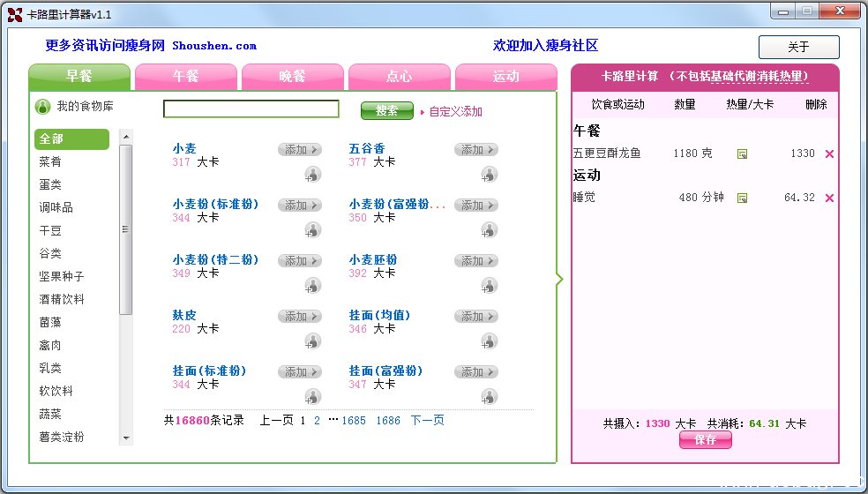
Task: Click 添加 button for 小麦粉(富强粉)
Action: click(x=476, y=205)
